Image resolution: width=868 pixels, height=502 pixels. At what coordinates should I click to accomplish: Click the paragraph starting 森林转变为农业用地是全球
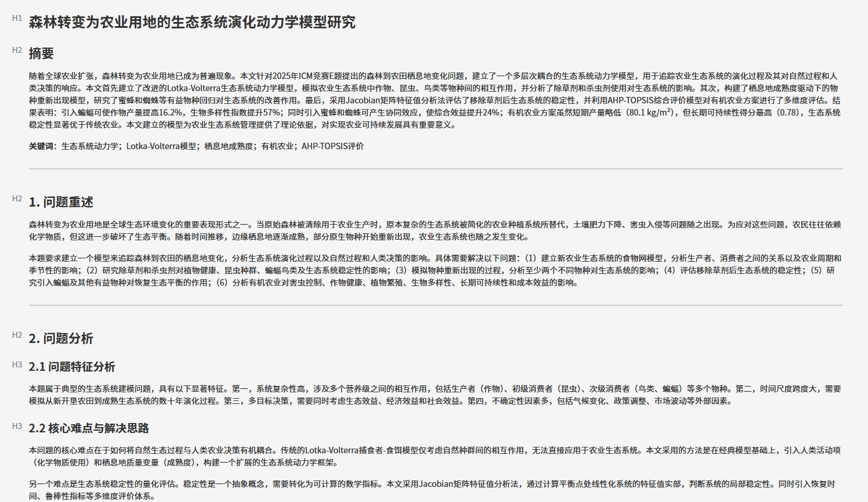pyautogui.click(x=436, y=230)
